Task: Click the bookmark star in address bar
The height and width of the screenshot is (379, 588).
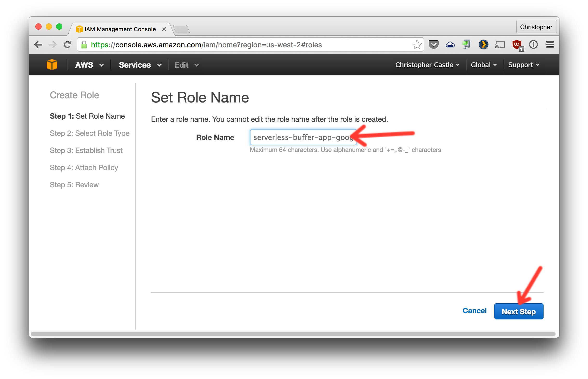Action: (x=417, y=45)
